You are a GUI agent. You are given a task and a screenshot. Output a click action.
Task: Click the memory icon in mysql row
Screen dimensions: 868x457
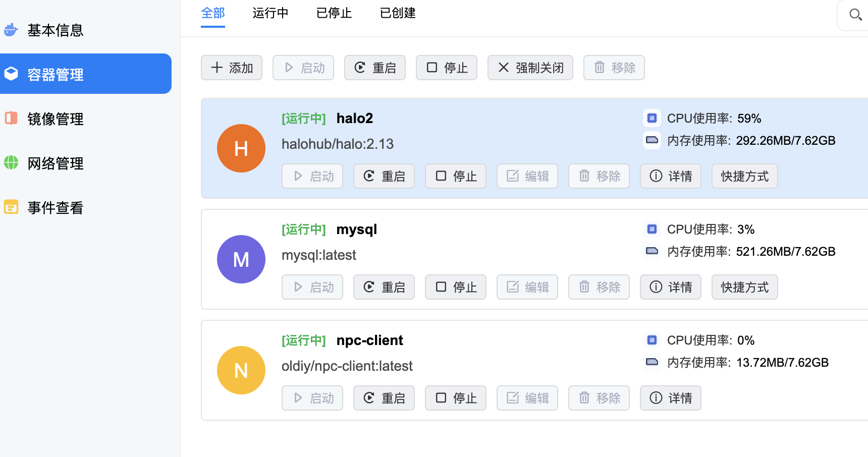[652, 251]
